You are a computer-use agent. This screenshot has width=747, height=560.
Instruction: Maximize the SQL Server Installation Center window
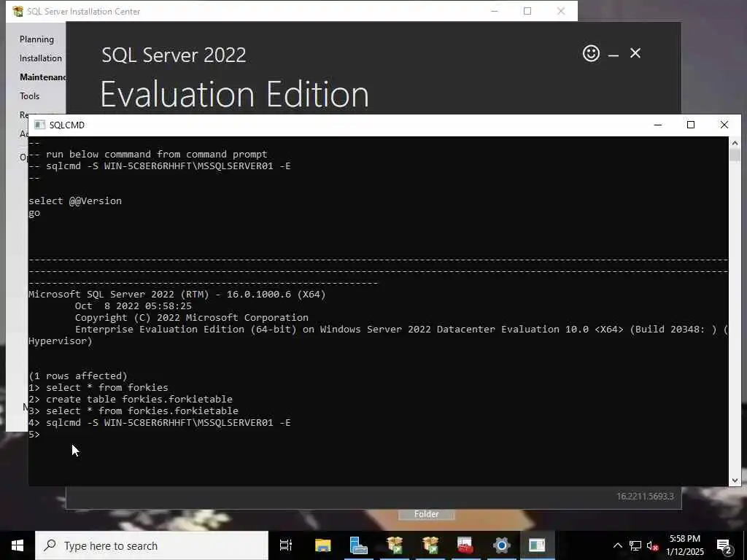(527, 11)
